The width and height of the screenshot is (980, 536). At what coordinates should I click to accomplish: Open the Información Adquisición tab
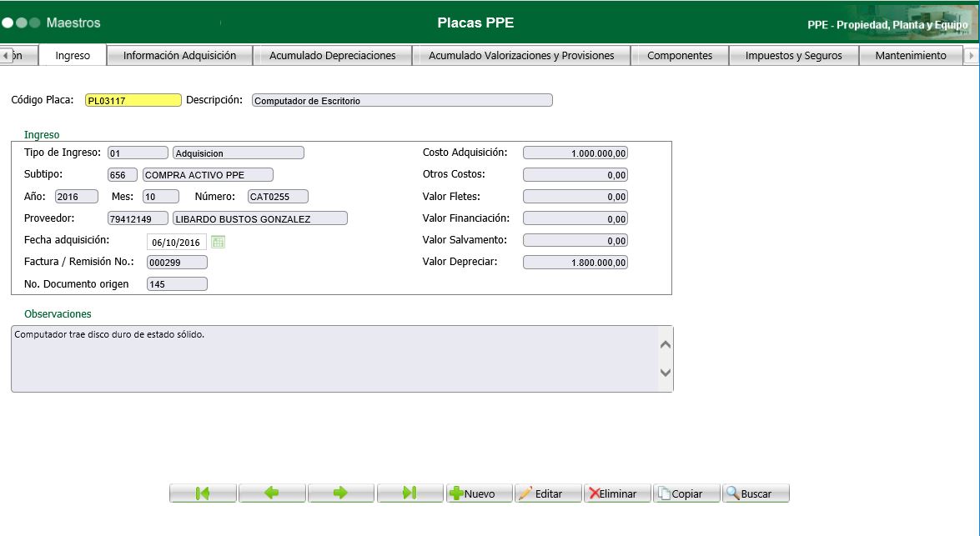(x=179, y=55)
